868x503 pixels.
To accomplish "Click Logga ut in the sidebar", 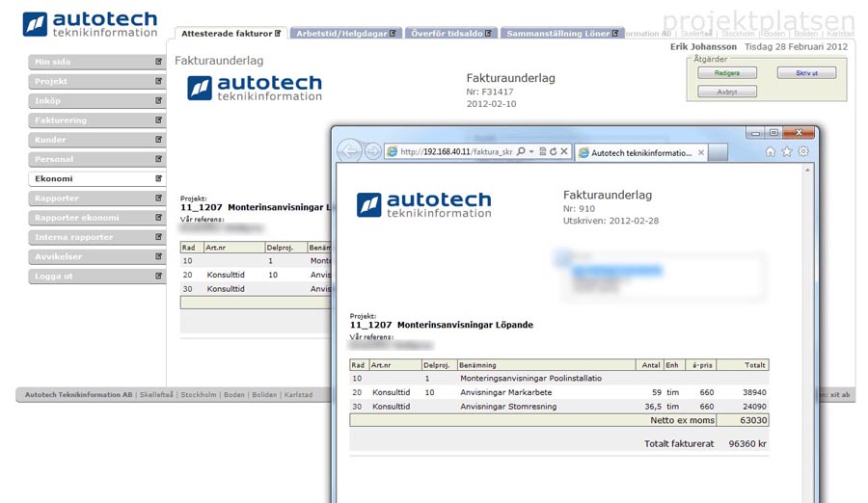I will (x=96, y=277).
